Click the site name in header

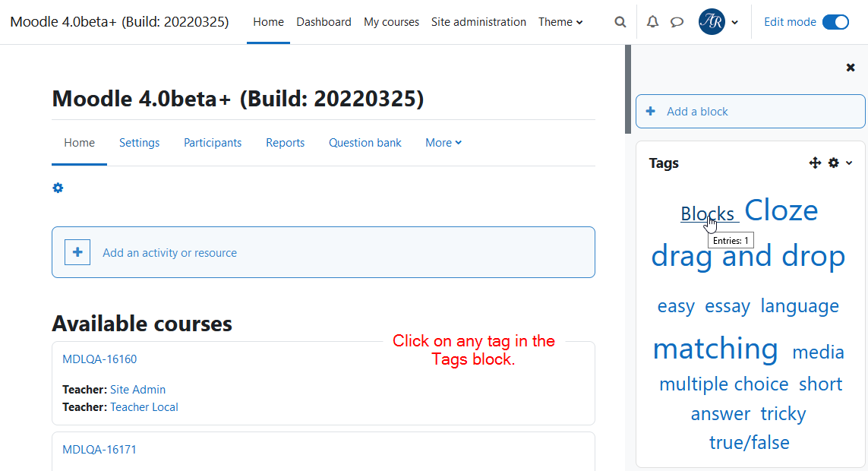119,21
